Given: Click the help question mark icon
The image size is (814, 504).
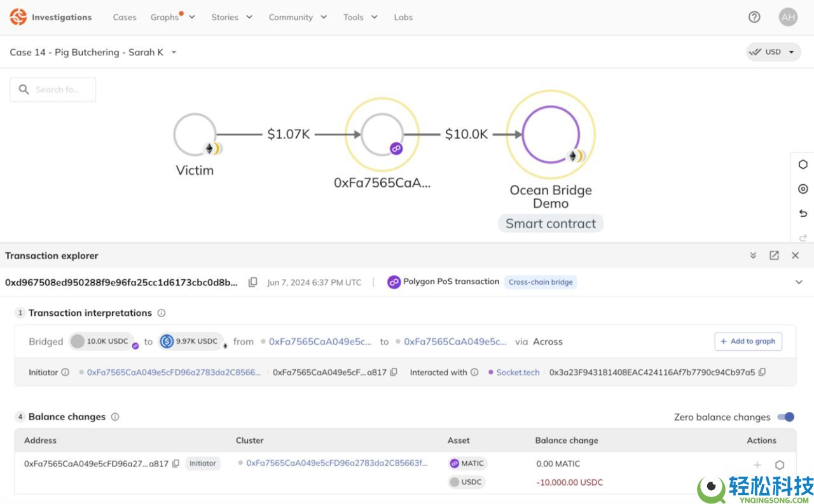Looking at the screenshot, I should [754, 17].
